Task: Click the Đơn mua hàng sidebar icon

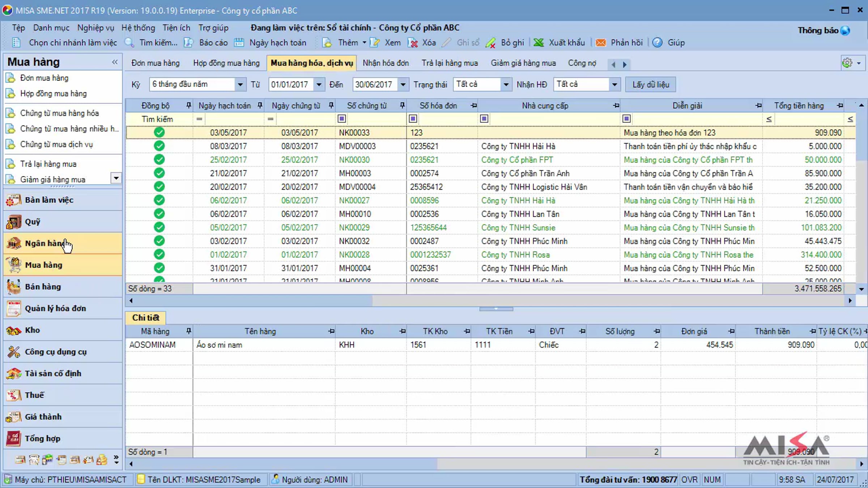Action: 11,78
